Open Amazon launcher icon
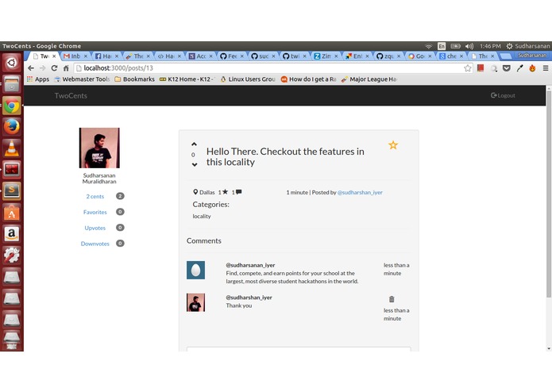552x392 pixels. point(12,233)
